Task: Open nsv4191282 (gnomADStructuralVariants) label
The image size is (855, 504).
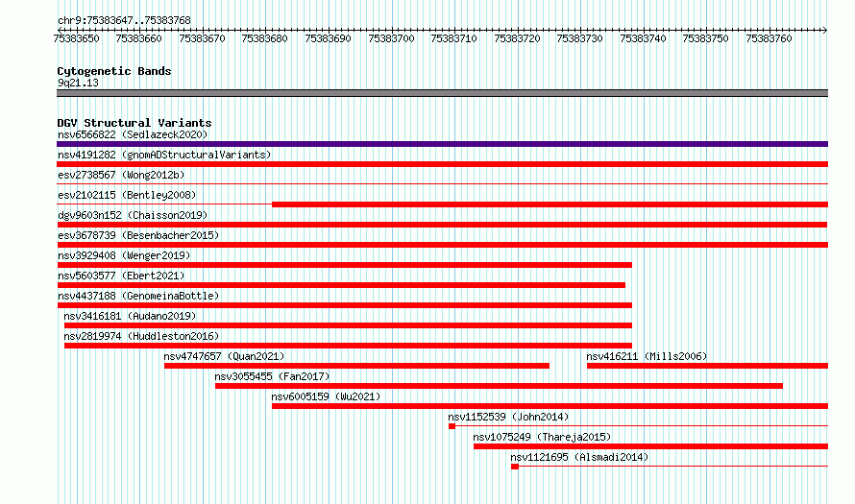Action: click(x=164, y=155)
